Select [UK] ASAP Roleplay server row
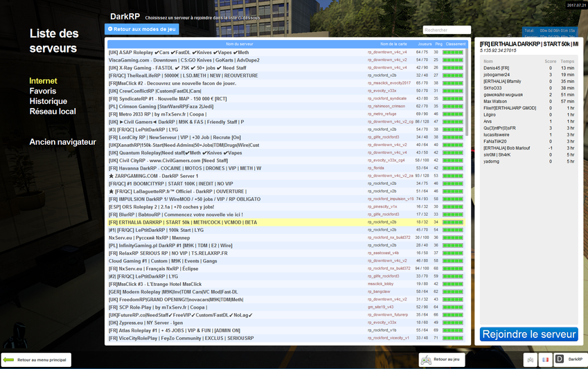This screenshot has width=588, height=369. point(286,53)
